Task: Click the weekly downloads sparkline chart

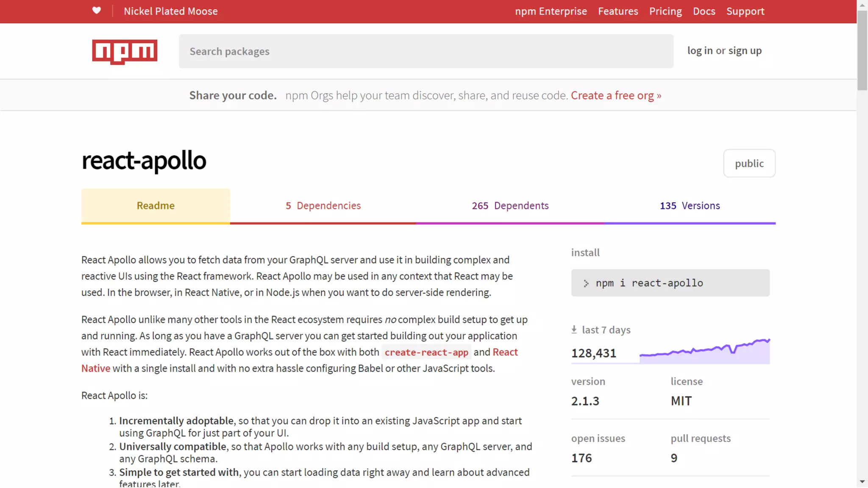Action: coord(704,352)
